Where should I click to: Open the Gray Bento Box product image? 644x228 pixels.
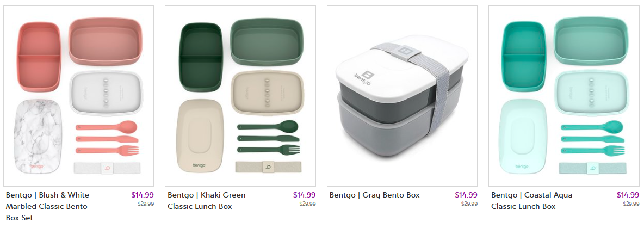coord(402,96)
